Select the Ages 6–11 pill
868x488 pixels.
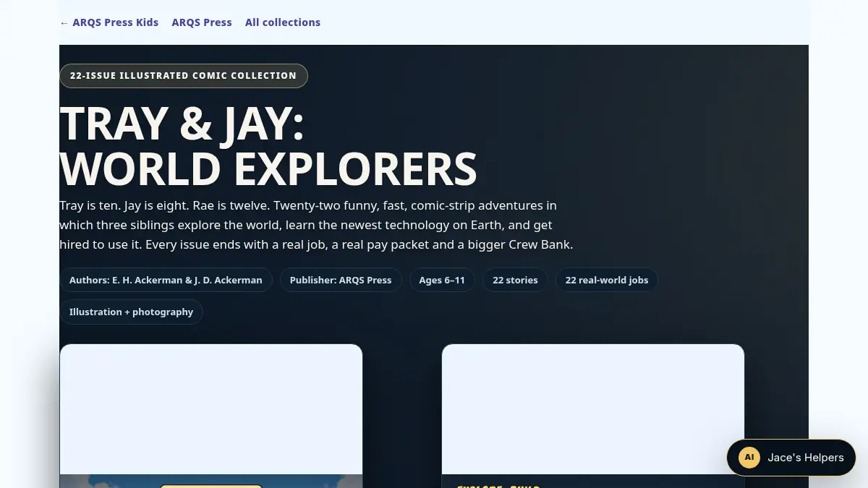[x=442, y=280]
